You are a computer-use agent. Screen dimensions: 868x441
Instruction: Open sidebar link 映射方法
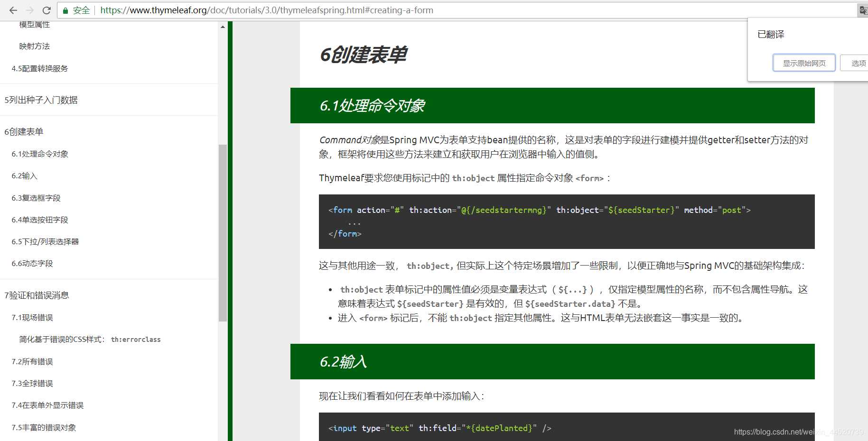click(35, 46)
